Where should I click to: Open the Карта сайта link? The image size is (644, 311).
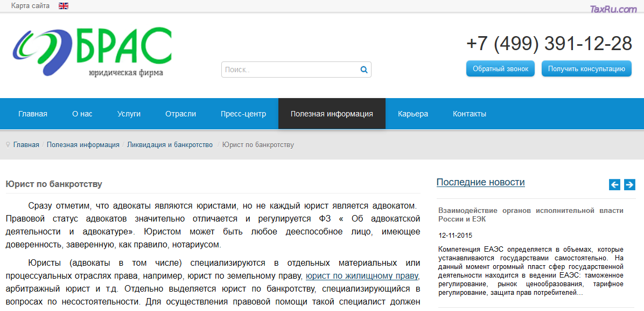coord(30,5)
